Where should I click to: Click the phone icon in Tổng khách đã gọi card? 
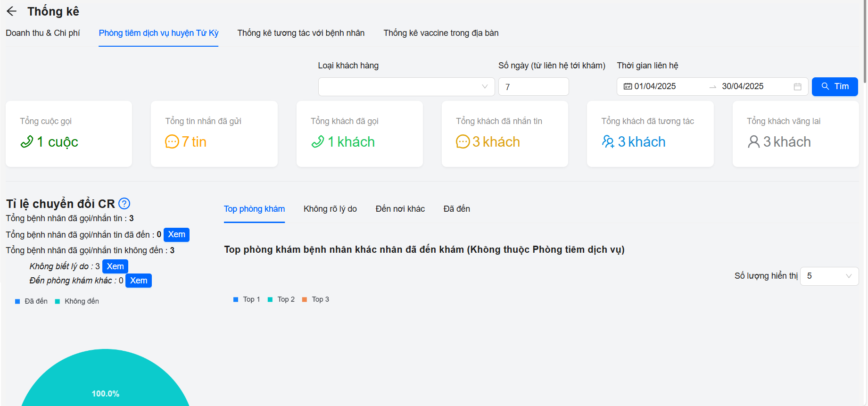(318, 141)
